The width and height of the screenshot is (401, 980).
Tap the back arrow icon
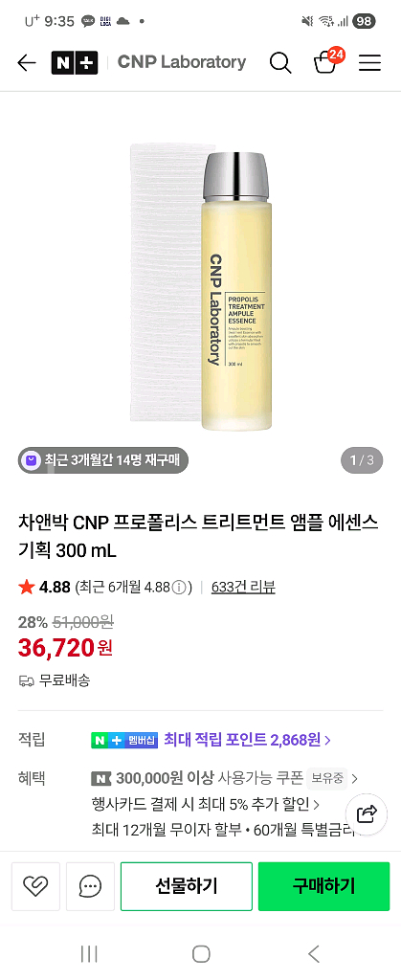pos(26,62)
